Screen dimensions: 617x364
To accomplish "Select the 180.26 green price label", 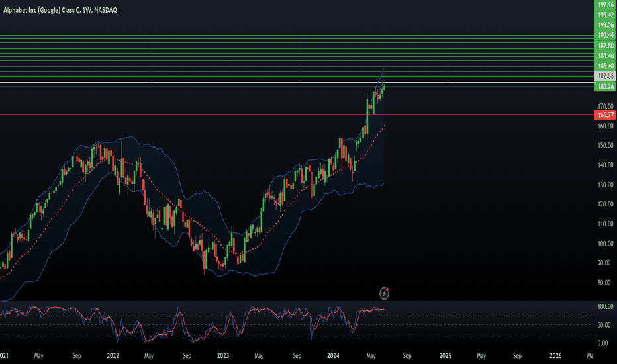I will [x=605, y=87].
